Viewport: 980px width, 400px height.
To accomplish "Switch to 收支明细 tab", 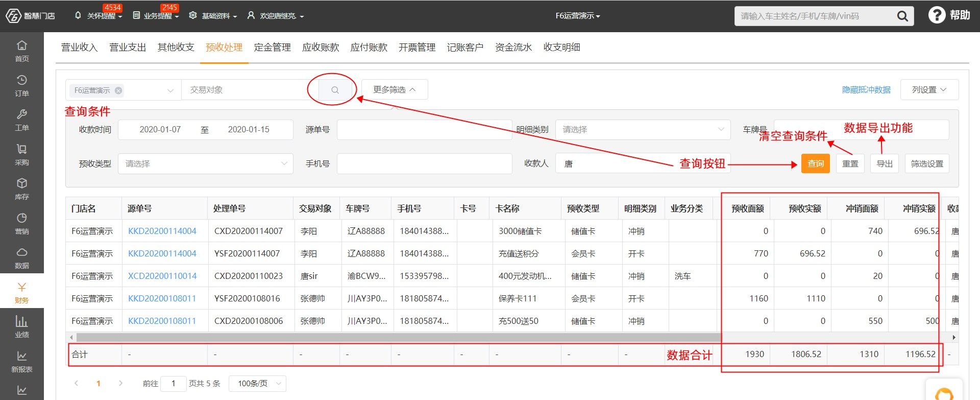I will [561, 48].
